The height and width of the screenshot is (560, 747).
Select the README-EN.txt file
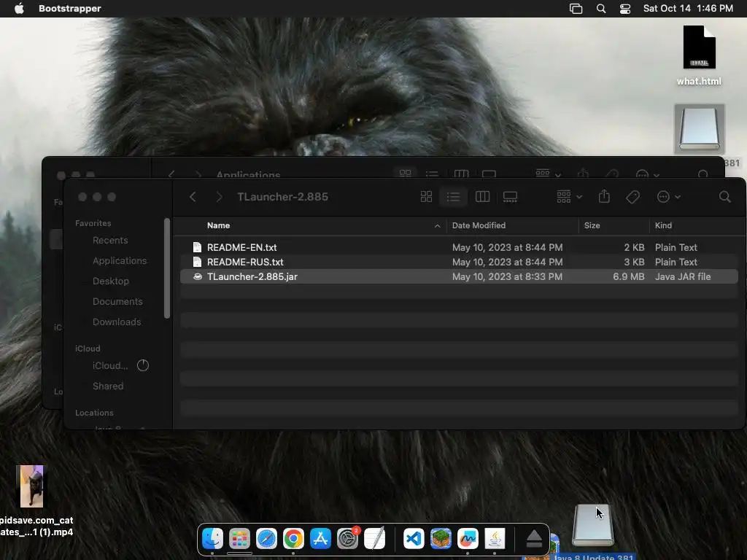pos(460,248)
